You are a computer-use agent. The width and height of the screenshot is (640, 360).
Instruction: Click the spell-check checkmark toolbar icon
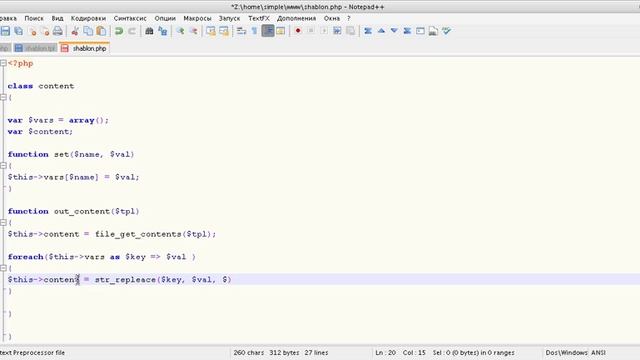point(447,31)
